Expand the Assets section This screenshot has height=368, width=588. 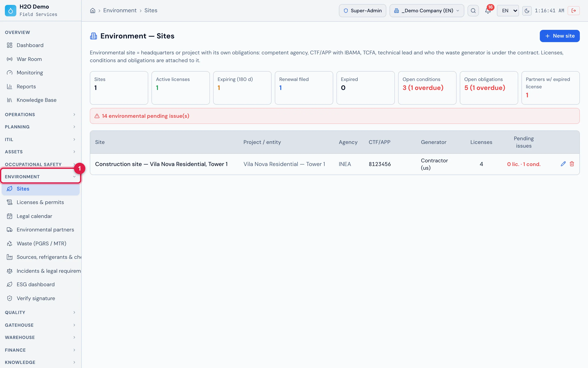pyautogui.click(x=41, y=152)
